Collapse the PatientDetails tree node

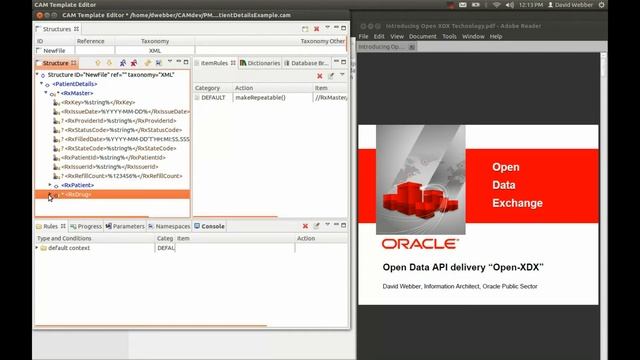point(42,84)
